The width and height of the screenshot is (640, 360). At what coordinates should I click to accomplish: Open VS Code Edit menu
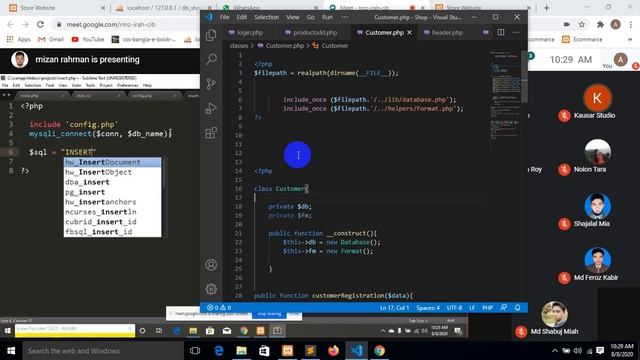click(242, 17)
